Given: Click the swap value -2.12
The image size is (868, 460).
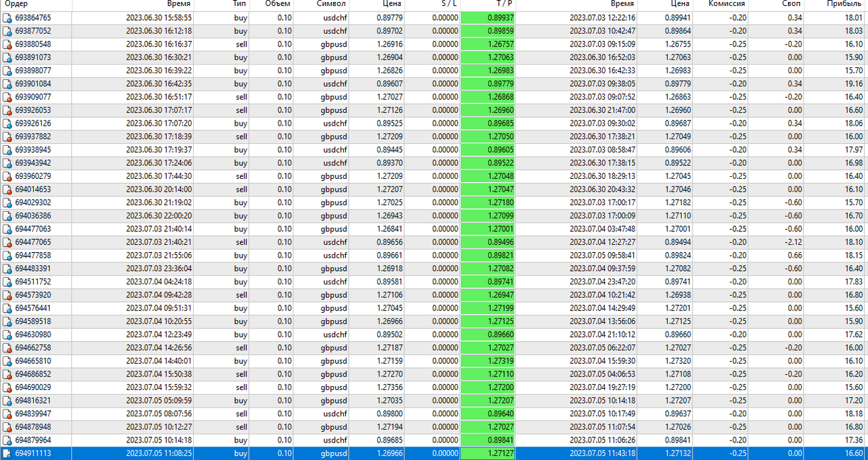Looking at the screenshot, I should (x=794, y=242).
